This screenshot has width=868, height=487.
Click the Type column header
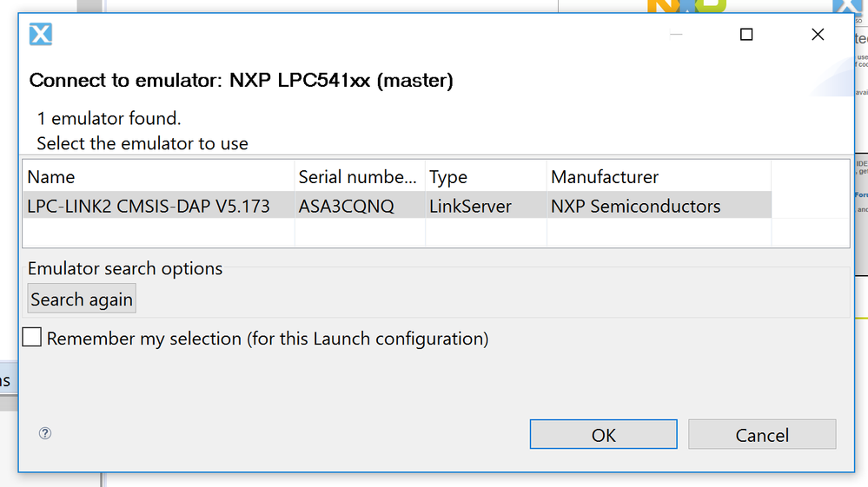click(x=485, y=177)
